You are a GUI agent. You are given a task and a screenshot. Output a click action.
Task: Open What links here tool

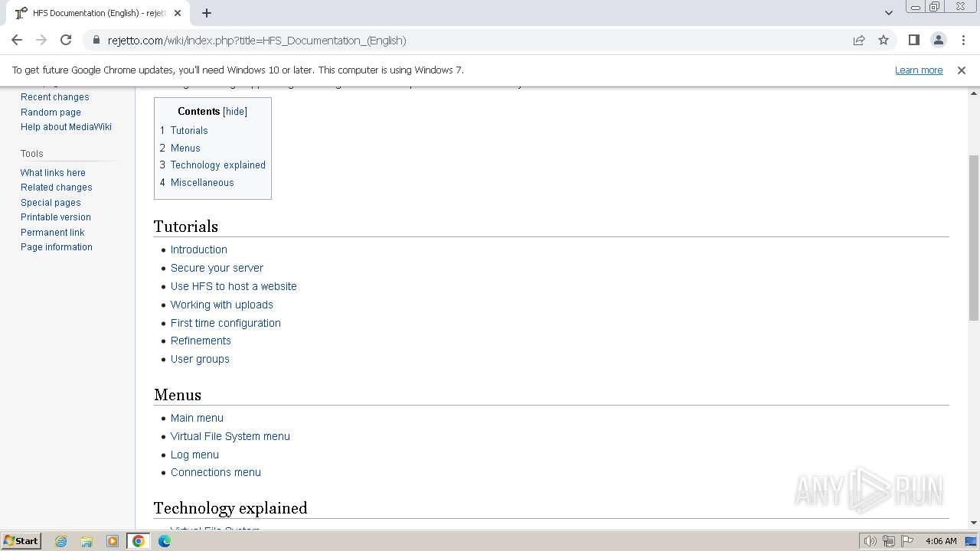pyautogui.click(x=53, y=173)
